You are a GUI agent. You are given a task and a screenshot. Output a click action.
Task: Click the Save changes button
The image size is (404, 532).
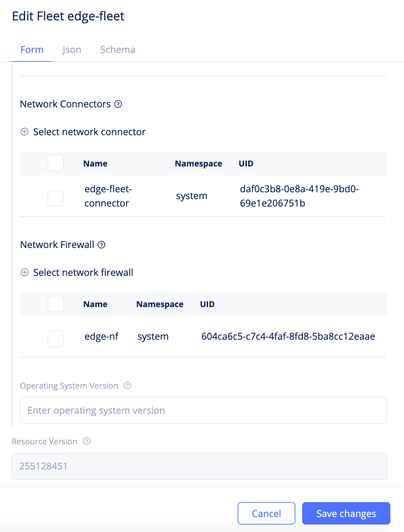[x=346, y=513]
